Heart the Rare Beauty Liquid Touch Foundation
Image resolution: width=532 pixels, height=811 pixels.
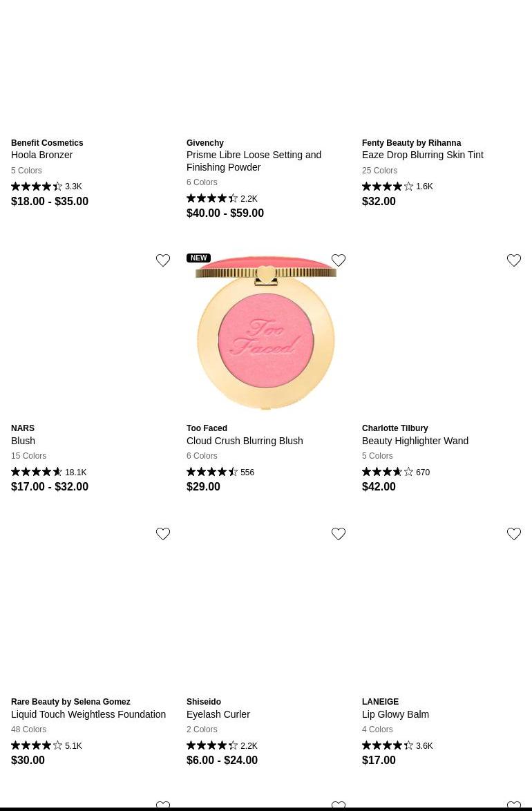click(x=163, y=534)
